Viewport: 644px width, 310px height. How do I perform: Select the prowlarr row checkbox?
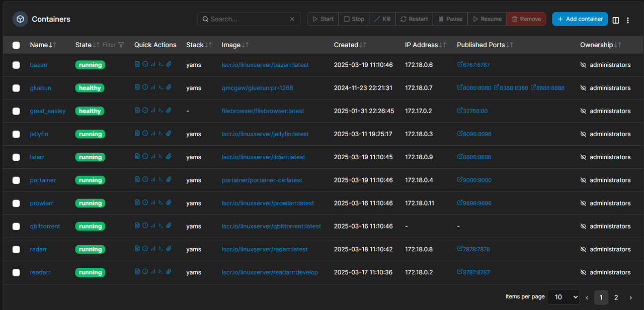pos(16,203)
